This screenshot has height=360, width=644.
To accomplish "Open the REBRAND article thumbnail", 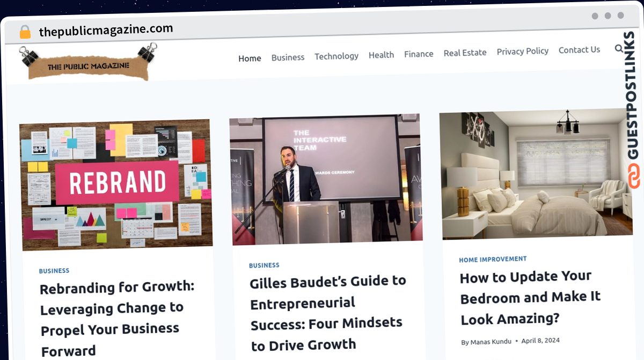I will [x=116, y=184].
